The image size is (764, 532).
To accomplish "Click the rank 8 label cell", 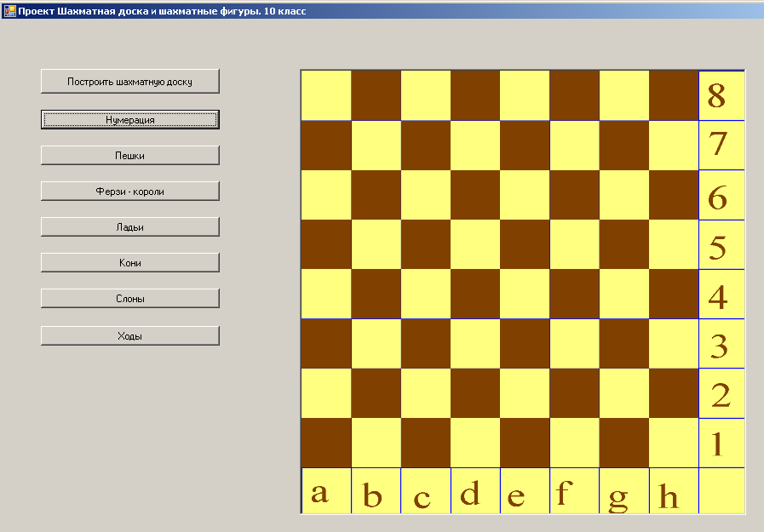I will click(721, 95).
